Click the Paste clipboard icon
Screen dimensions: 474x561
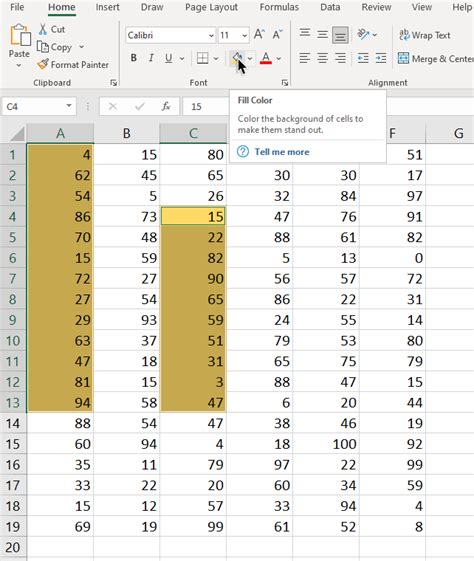pyautogui.click(x=20, y=35)
